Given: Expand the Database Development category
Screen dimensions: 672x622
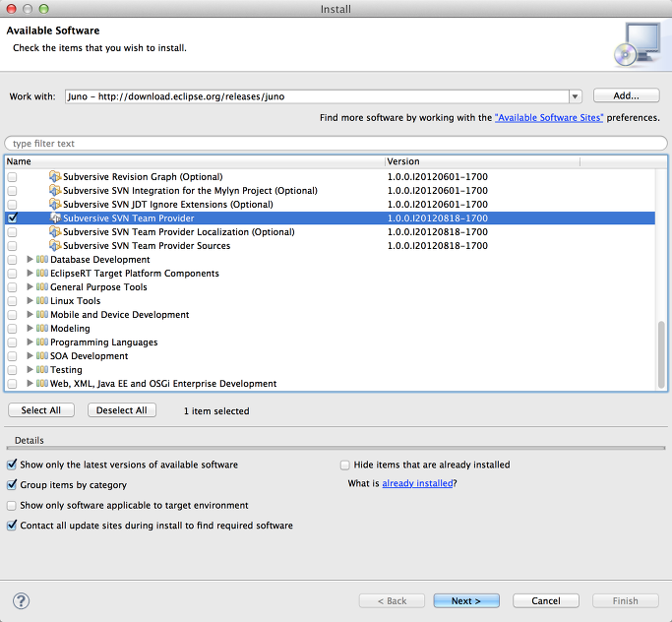Looking at the screenshot, I should tap(30, 259).
